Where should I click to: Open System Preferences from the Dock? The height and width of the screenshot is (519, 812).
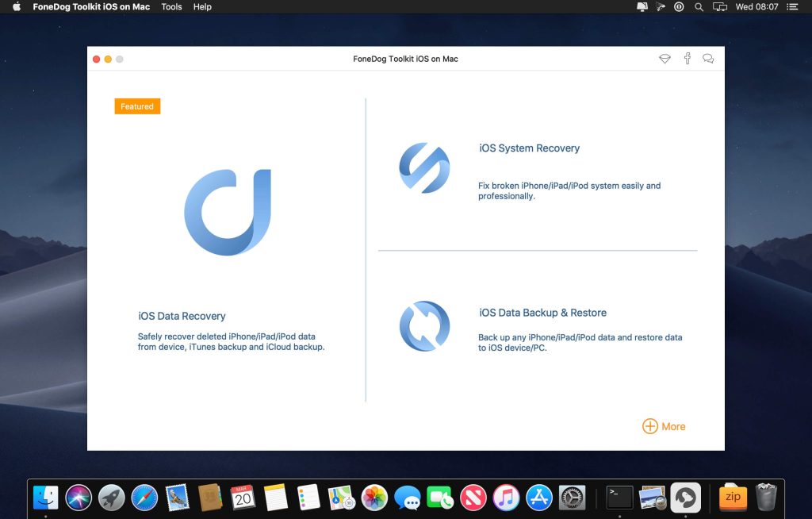click(x=573, y=498)
